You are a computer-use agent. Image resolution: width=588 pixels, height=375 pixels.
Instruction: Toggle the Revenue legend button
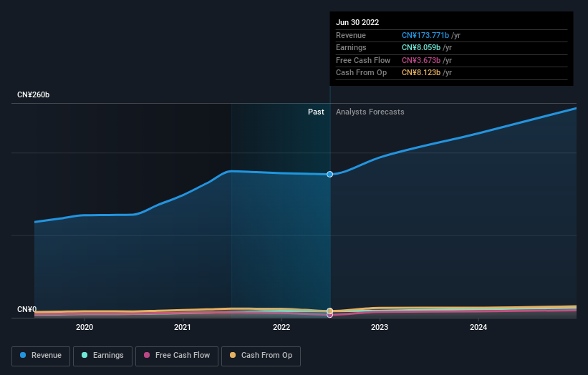pyautogui.click(x=41, y=356)
